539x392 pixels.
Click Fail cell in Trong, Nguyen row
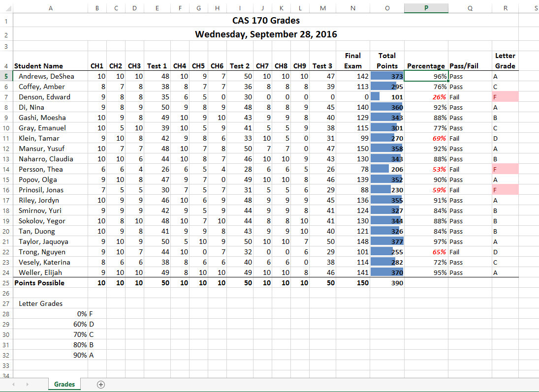pos(470,252)
